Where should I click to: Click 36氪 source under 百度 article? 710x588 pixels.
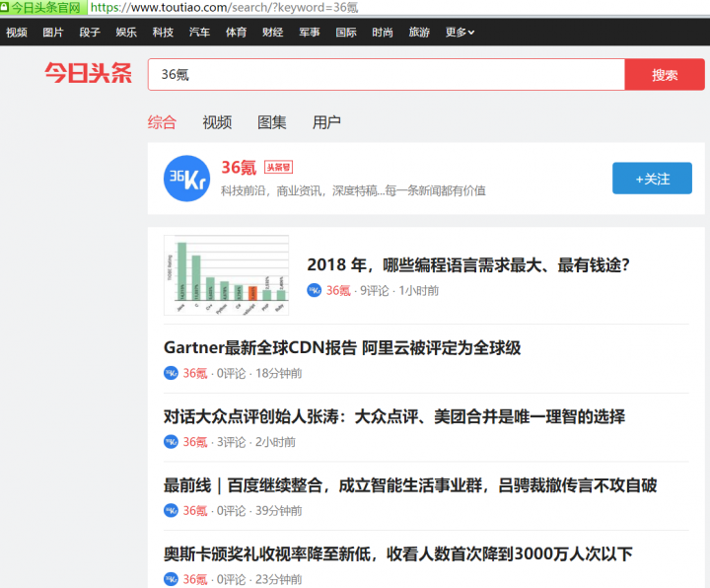point(195,510)
